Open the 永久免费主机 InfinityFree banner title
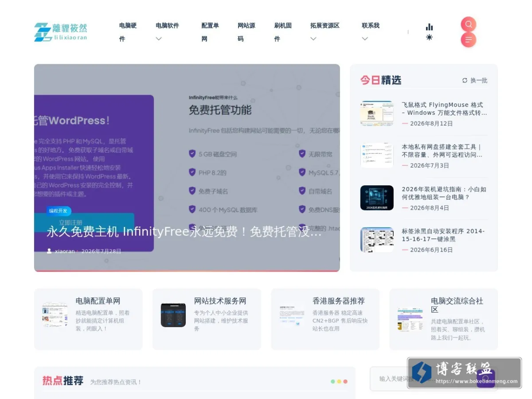Screen dimensions: 532x399 pos(184,232)
